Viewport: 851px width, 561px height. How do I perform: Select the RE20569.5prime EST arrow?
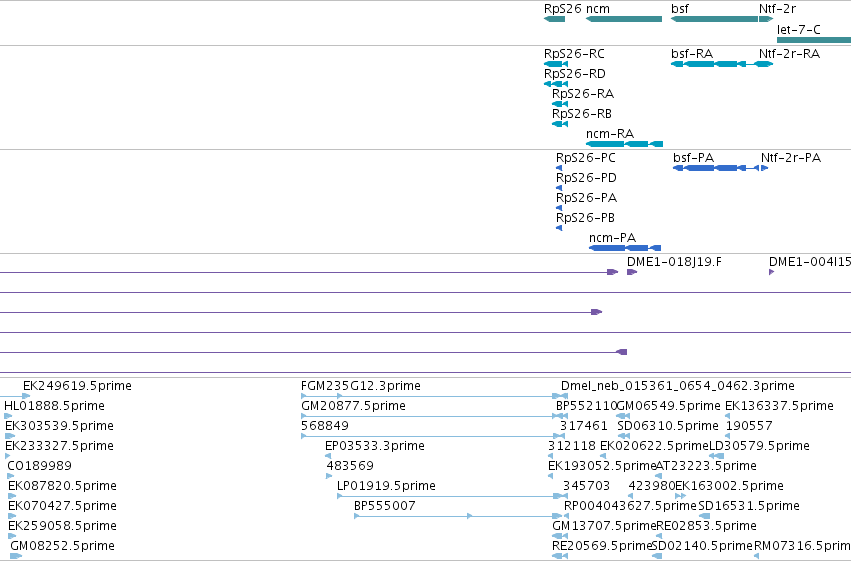pos(560,556)
